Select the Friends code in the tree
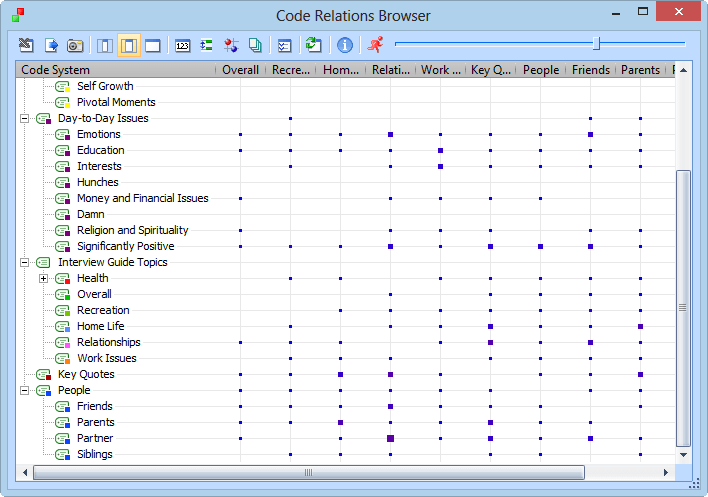 [94, 406]
